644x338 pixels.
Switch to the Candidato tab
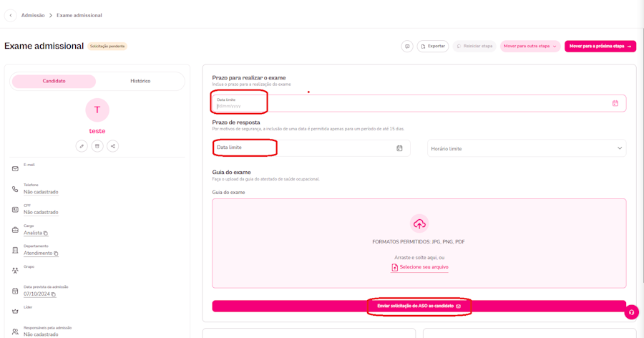(x=54, y=81)
